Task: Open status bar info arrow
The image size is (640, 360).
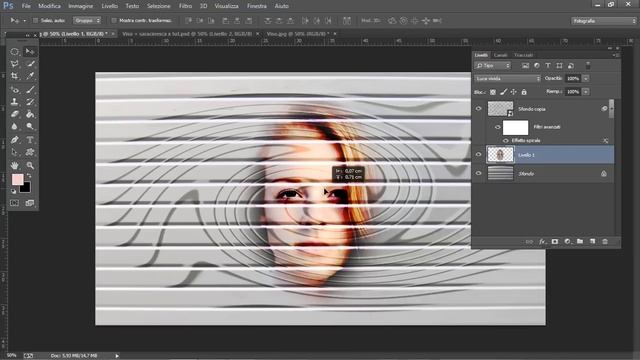Action: click(x=117, y=356)
